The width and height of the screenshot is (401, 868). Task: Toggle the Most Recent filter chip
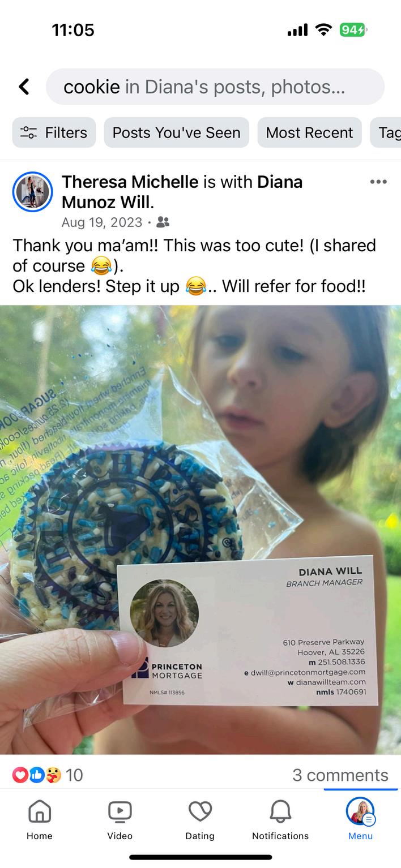click(310, 132)
